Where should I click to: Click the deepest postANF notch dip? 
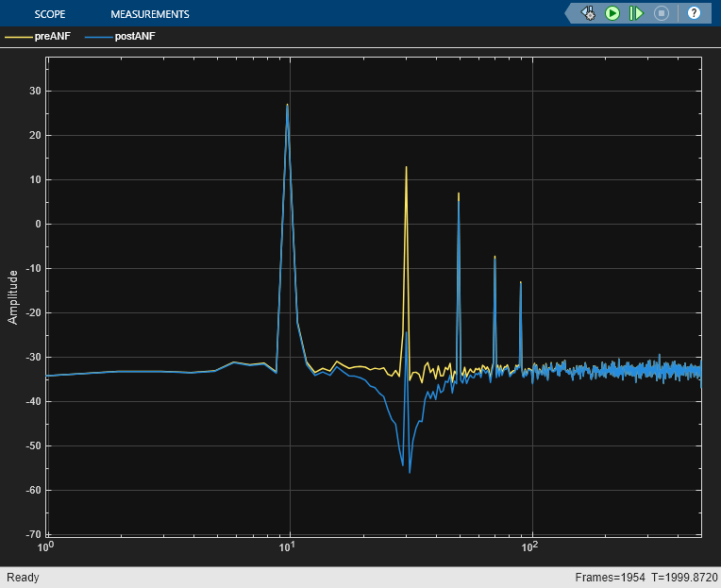[410, 471]
